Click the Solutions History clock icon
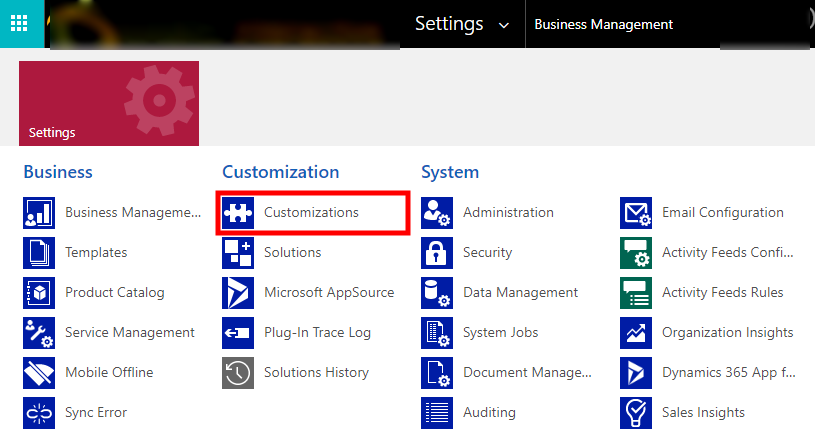The height and width of the screenshot is (435, 815). (238, 373)
